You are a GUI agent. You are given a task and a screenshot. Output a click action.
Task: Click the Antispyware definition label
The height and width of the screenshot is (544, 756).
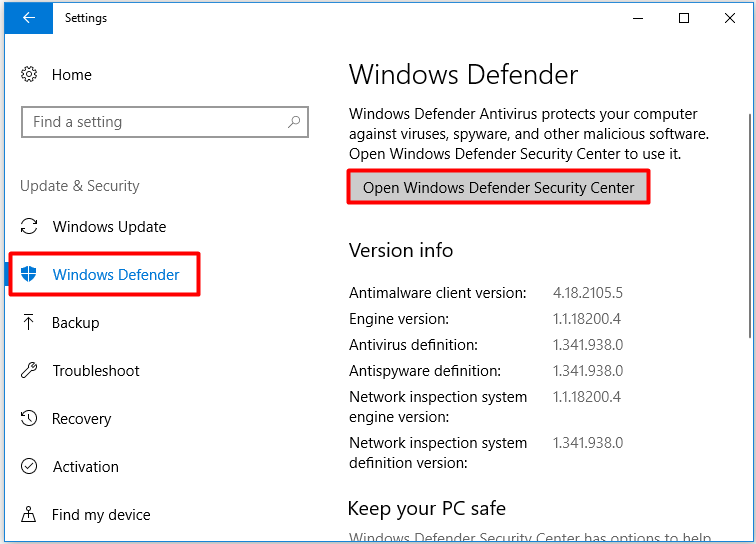(x=425, y=371)
